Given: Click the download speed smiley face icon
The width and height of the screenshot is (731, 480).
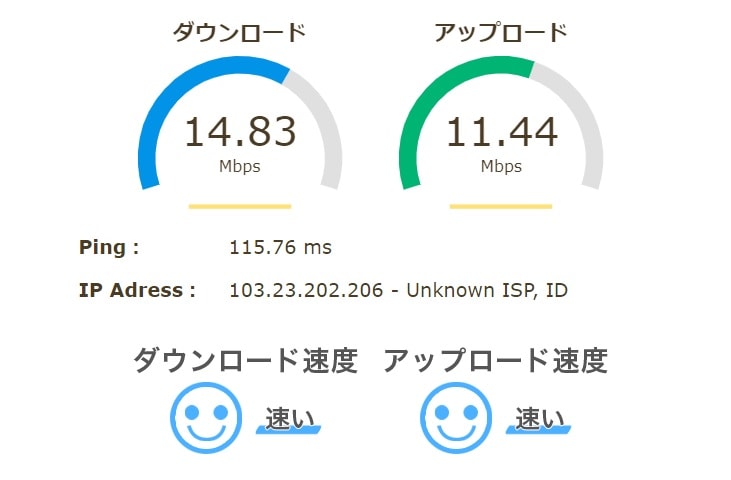Looking at the screenshot, I should click(x=206, y=418).
